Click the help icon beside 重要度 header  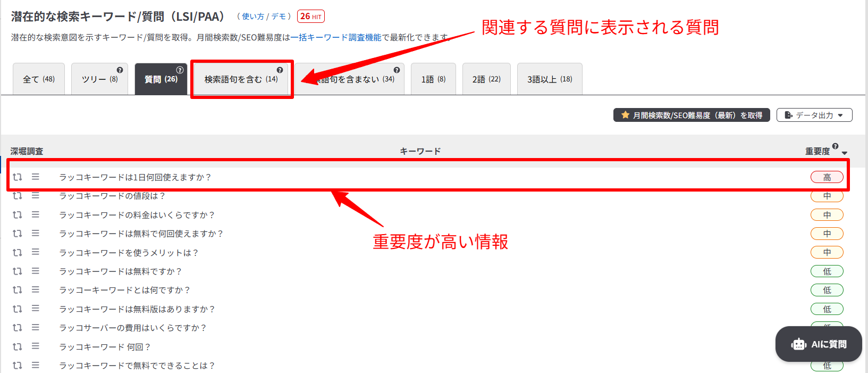(x=835, y=146)
